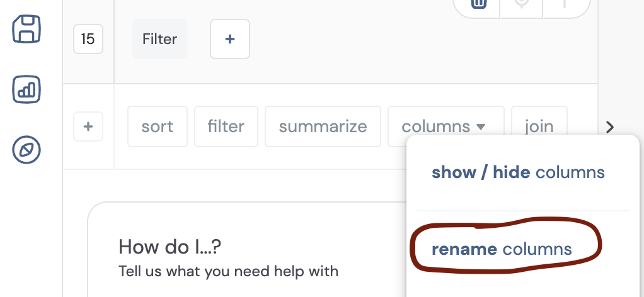
Task: Add a filter condition with the plus button
Action: 230,39
